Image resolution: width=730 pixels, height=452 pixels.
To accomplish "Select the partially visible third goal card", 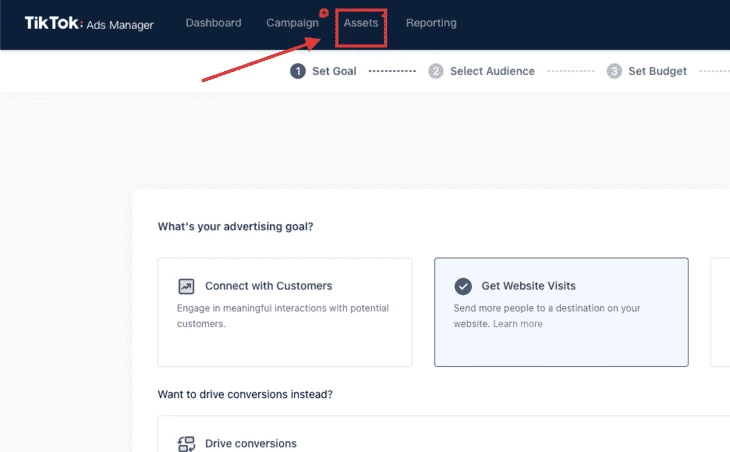I will coord(720,312).
